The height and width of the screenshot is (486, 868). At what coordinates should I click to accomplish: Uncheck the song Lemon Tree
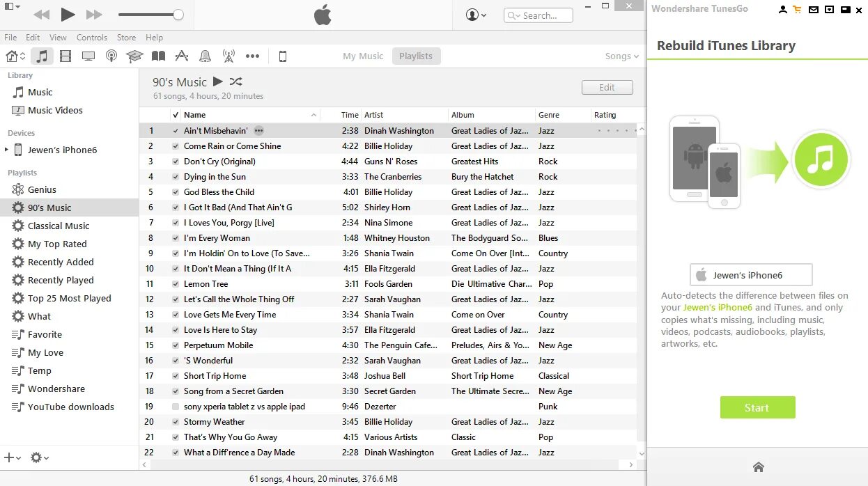tap(174, 283)
